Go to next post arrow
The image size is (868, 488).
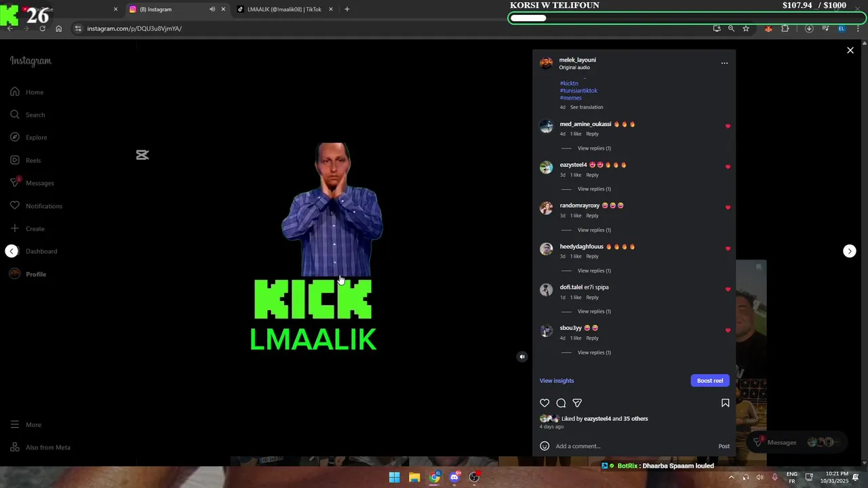tap(849, 251)
